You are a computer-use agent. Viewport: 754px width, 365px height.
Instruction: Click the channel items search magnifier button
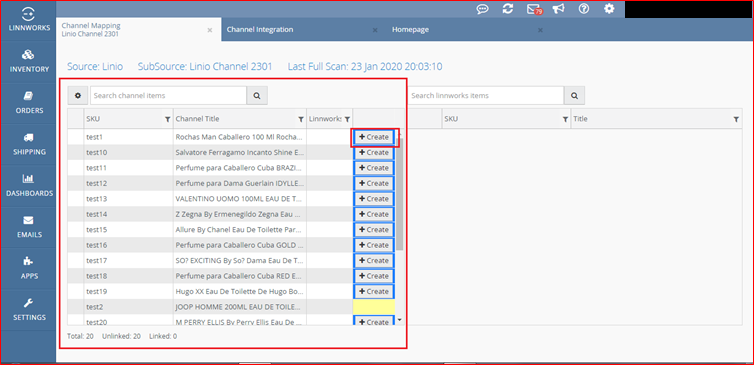click(x=257, y=96)
